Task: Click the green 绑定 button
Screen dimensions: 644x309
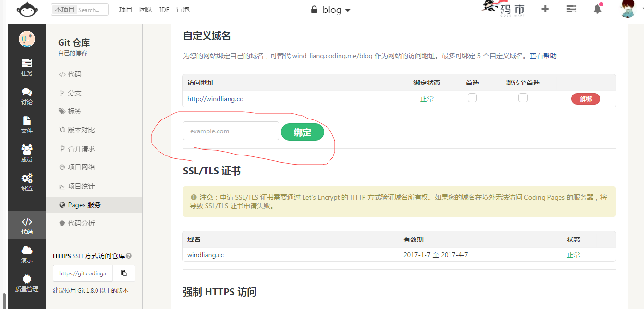Action: (302, 132)
